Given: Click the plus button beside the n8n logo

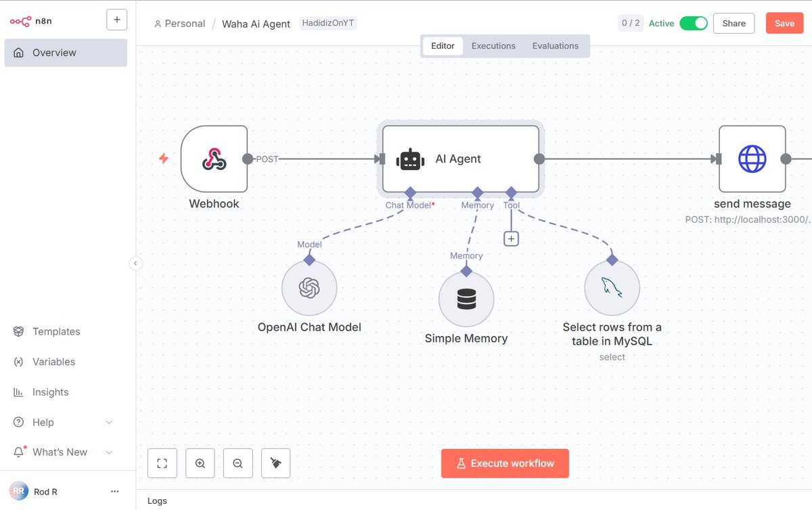Looking at the screenshot, I should [x=117, y=20].
